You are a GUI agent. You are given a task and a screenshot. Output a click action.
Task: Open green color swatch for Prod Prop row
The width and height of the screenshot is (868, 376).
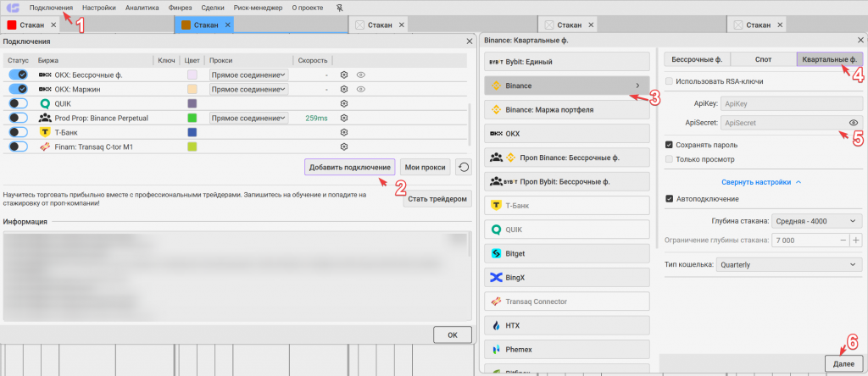click(192, 118)
